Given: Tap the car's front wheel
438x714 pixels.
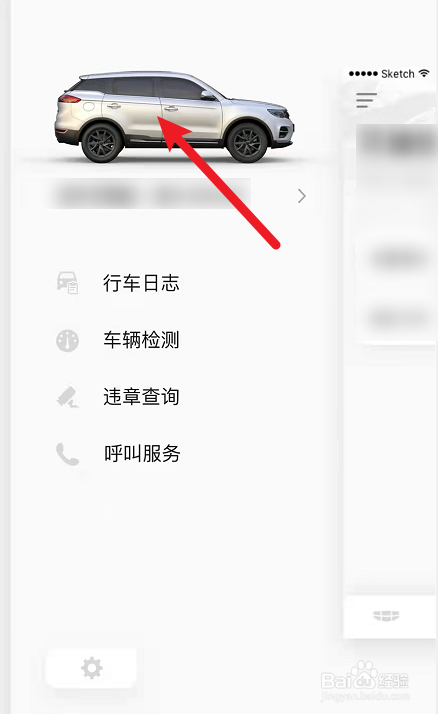Looking at the screenshot, I should 247,142.
